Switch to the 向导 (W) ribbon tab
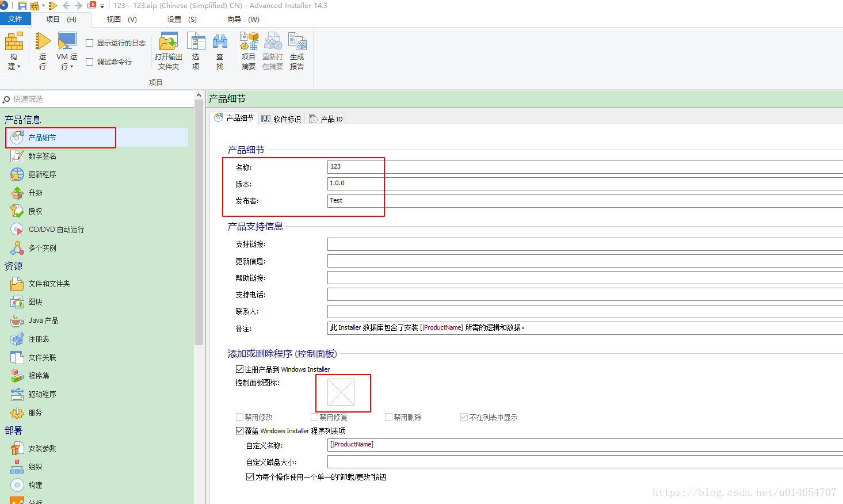The height and width of the screenshot is (504, 843). tap(243, 19)
